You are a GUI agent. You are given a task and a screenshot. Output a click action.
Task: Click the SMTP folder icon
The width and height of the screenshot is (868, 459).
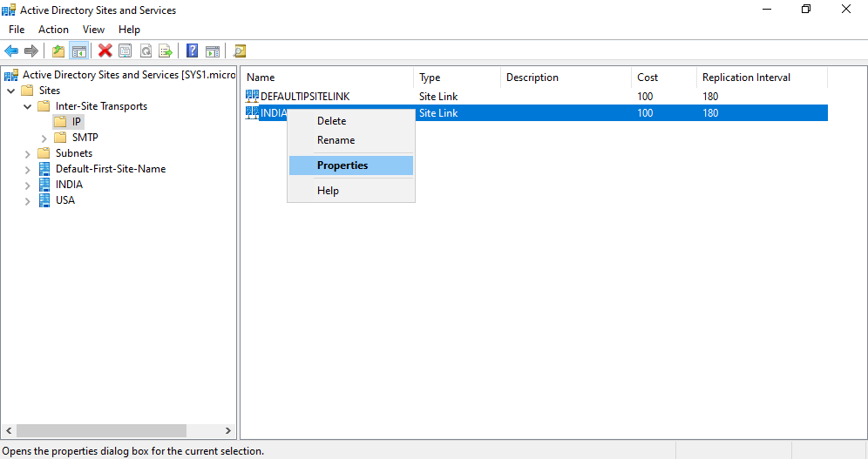(60, 137)
